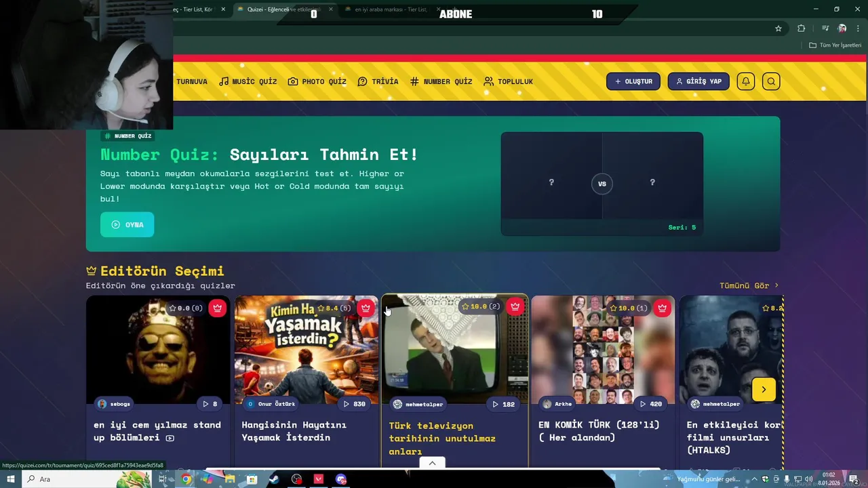This screenshot has width=868, height=488.
Task: Open Windows Start menu
Action: pyautogui.click(x=11, y=479)
